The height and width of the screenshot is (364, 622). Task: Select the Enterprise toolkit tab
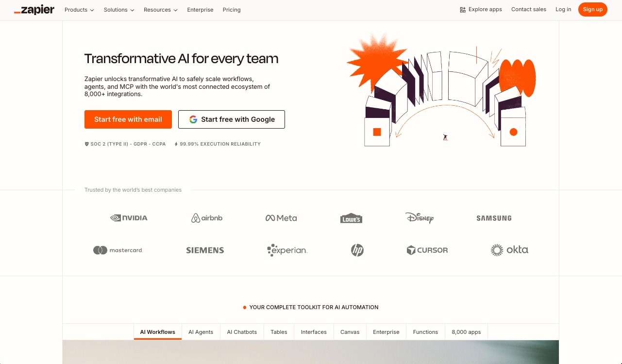coord(387,332)
